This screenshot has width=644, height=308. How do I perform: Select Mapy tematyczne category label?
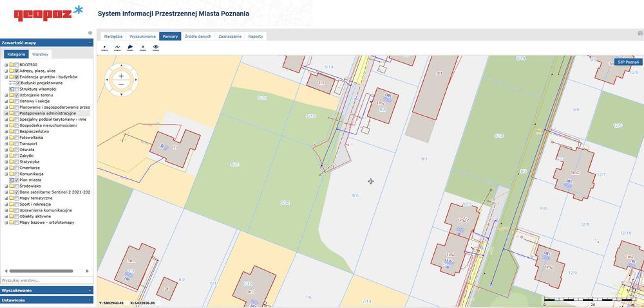point(35,198)
